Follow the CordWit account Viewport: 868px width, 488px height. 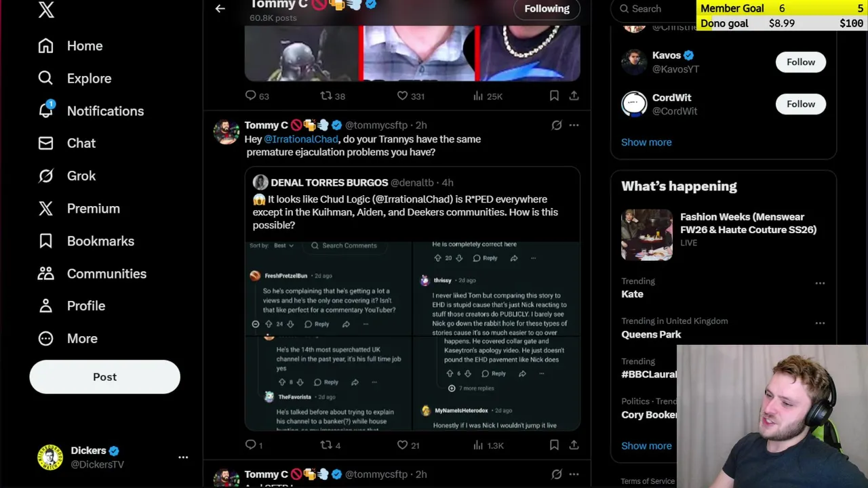pyautogui.click(x=801, y=104)
